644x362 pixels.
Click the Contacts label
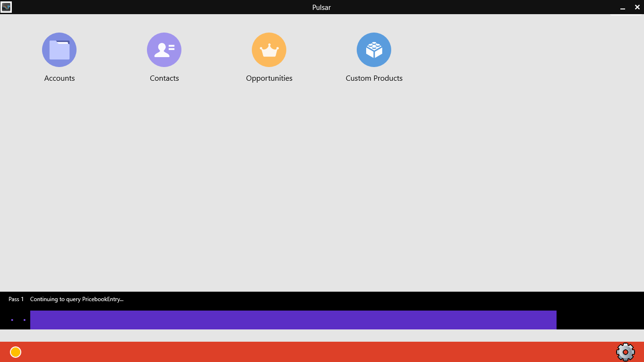point(164,78)
